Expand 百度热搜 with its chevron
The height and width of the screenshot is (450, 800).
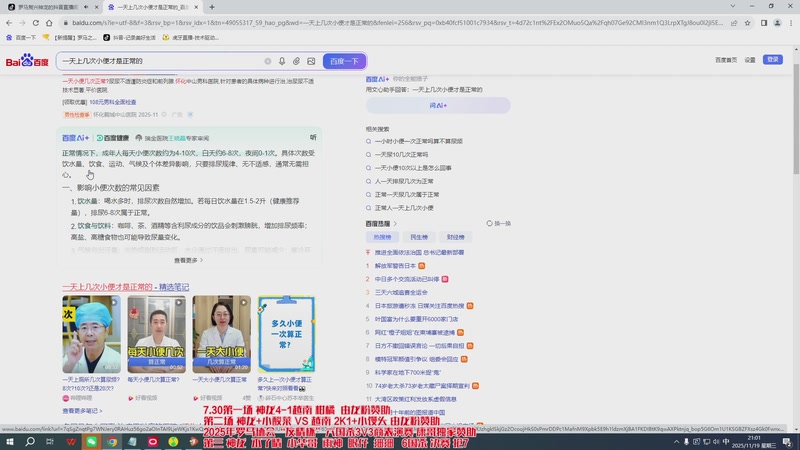point(395,223)
